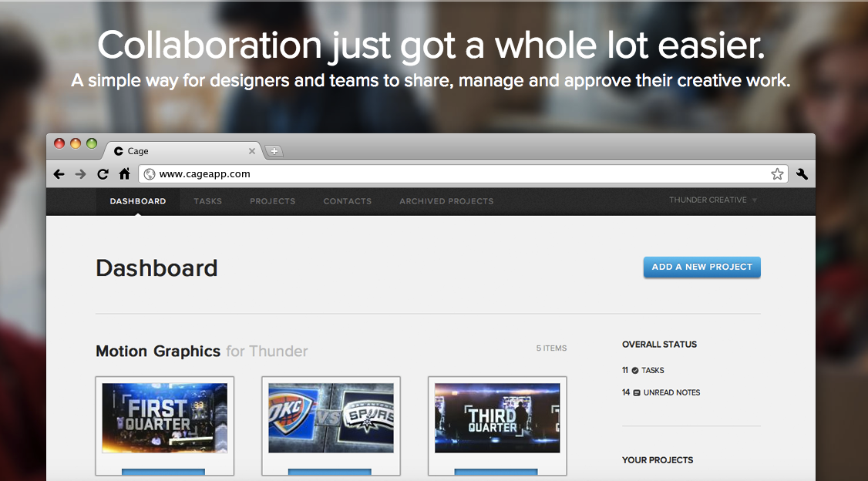Bookmark page with the star icon
This screenshot has width=868, height=481.
pos(777,174)
